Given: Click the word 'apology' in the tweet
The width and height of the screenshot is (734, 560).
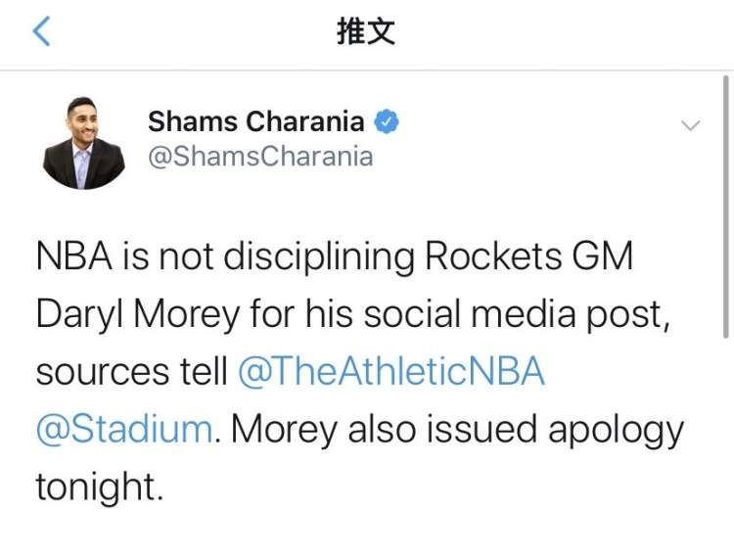Looking at the screenshot, I should point(616,431).
